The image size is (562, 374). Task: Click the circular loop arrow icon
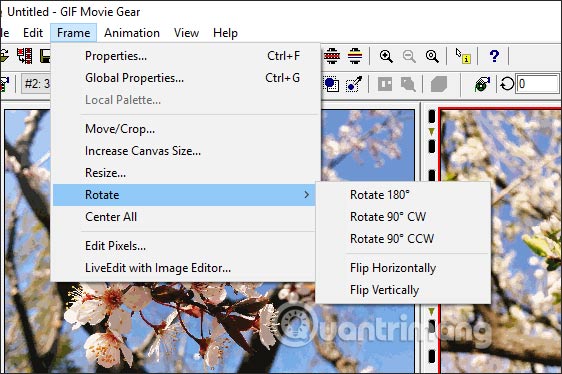click(x=507, y=84)
